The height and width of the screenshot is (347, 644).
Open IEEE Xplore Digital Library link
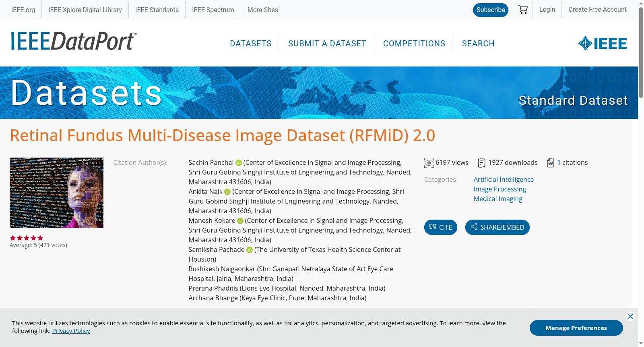click(x=85, y=10)
